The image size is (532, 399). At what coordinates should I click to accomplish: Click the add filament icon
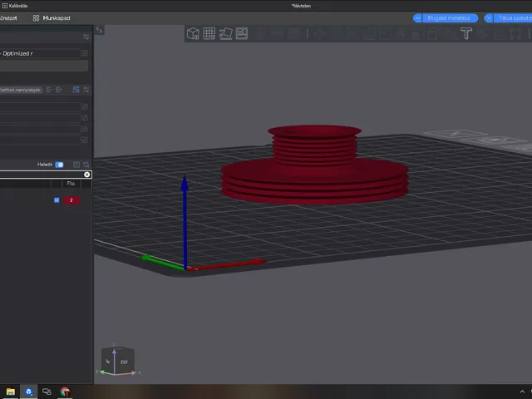(x=59, y=90)
